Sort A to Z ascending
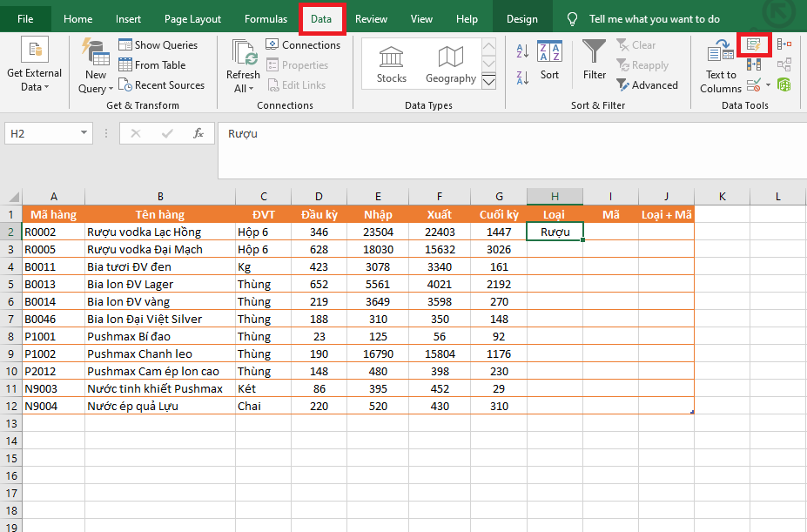The height and width of the screenshot is (532, 807). (x=523, y=49)
